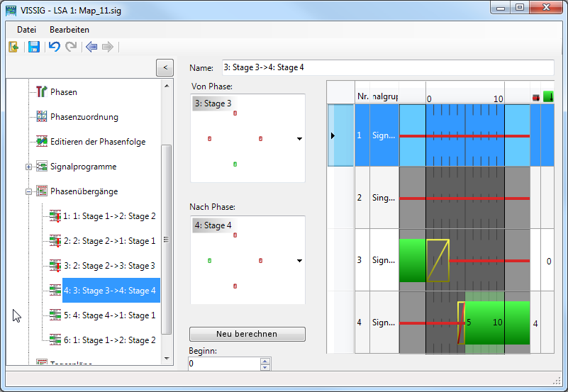Open the Von Phase dropdown arrow
Viewport: 568px width, 392px height.
click(299, 139)
